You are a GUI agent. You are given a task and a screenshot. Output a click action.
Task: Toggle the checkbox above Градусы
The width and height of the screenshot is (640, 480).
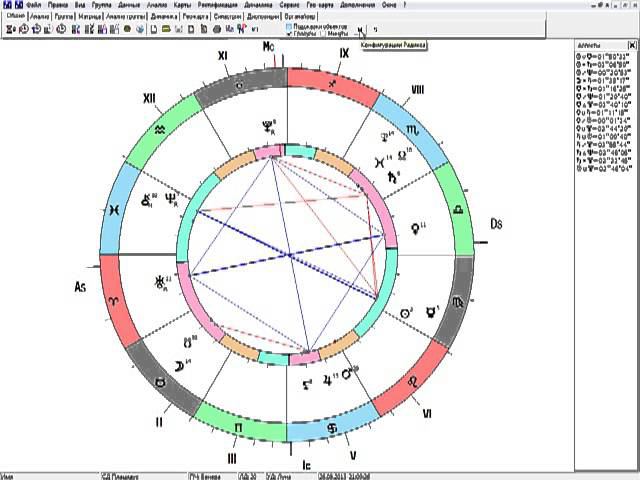[289, 27]
